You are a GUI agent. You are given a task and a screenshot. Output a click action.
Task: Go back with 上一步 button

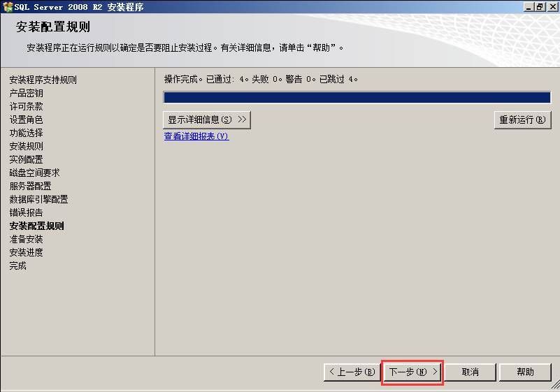[x=352, y=372]
